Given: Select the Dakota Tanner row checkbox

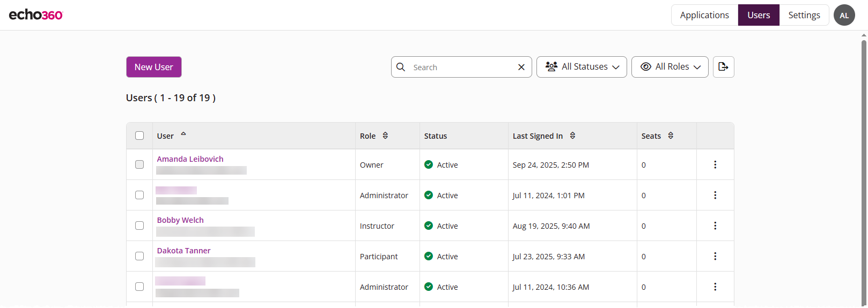Looking at the screenshot, I should point(139,257).
